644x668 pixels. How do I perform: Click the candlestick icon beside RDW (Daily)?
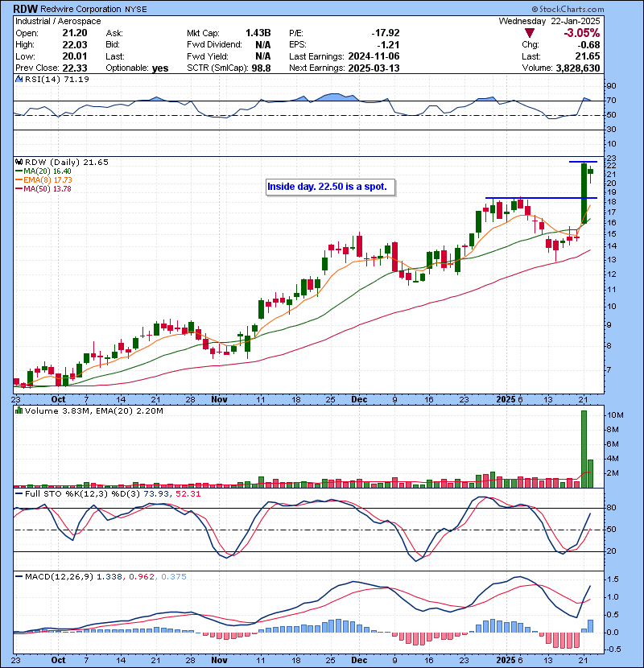(x=19, y=162)
